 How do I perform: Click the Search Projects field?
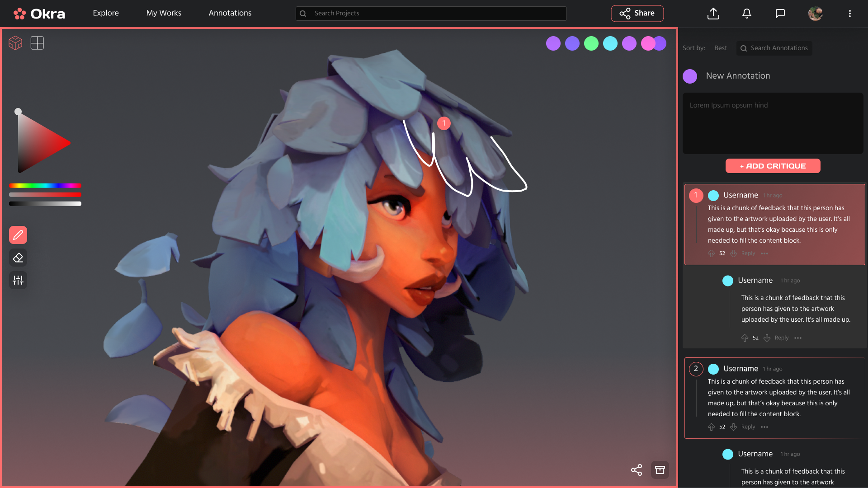click(x=431, y=14)
